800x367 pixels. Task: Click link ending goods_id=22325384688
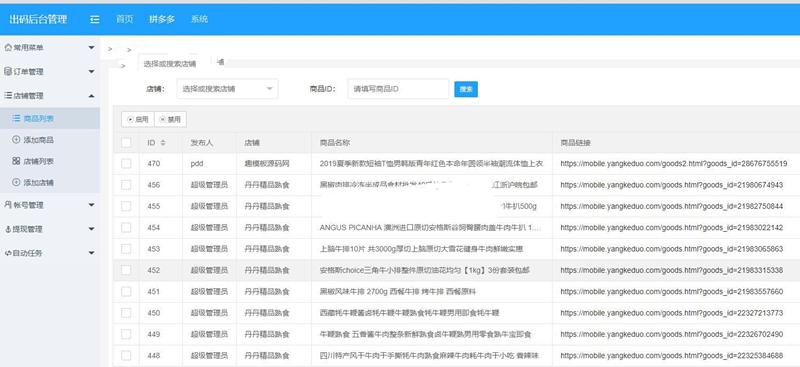[x=671, y=355]
